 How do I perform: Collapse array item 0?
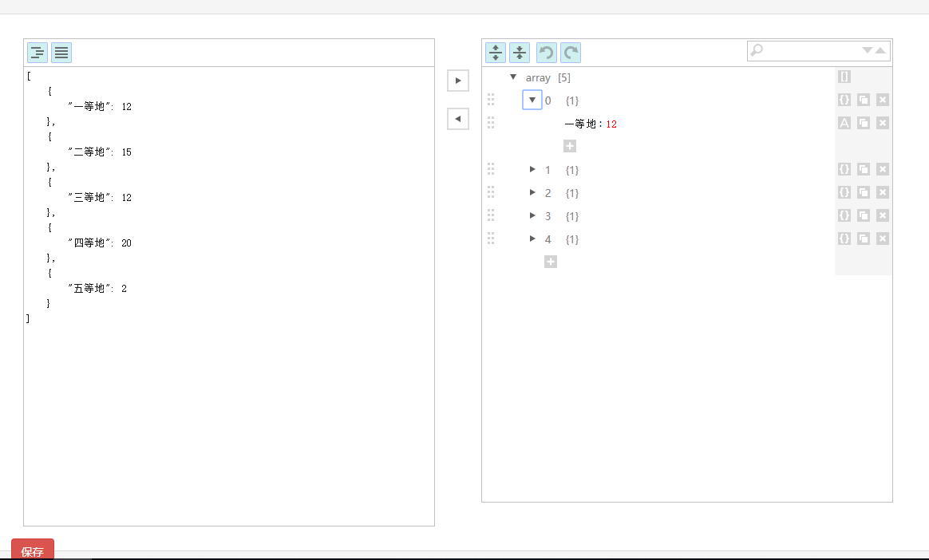[532, 100]
